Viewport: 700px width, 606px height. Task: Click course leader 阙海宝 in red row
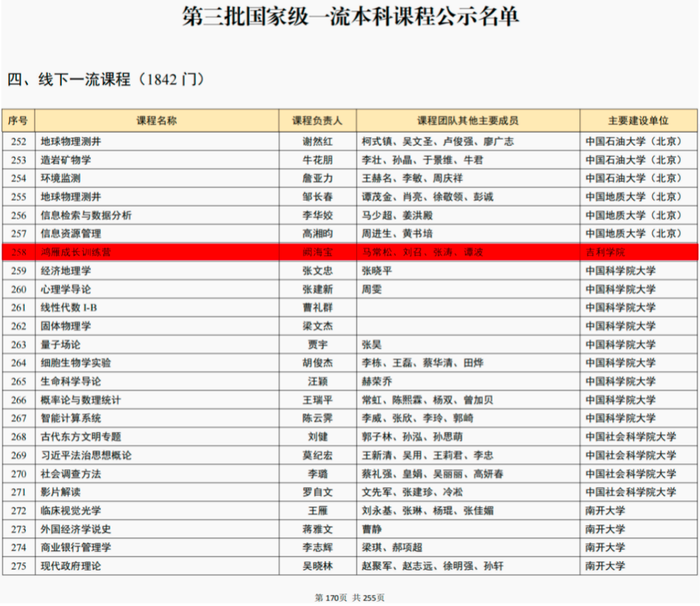317,252
